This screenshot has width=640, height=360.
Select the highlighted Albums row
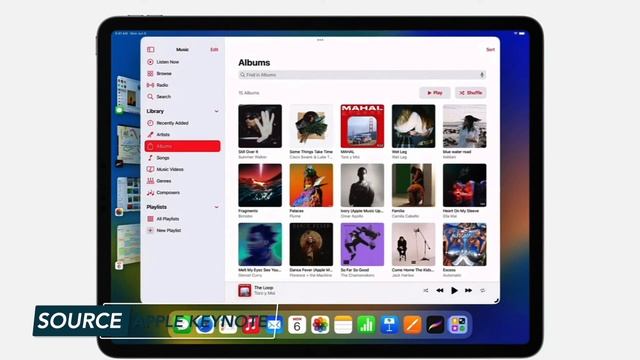tap(182, 146)
